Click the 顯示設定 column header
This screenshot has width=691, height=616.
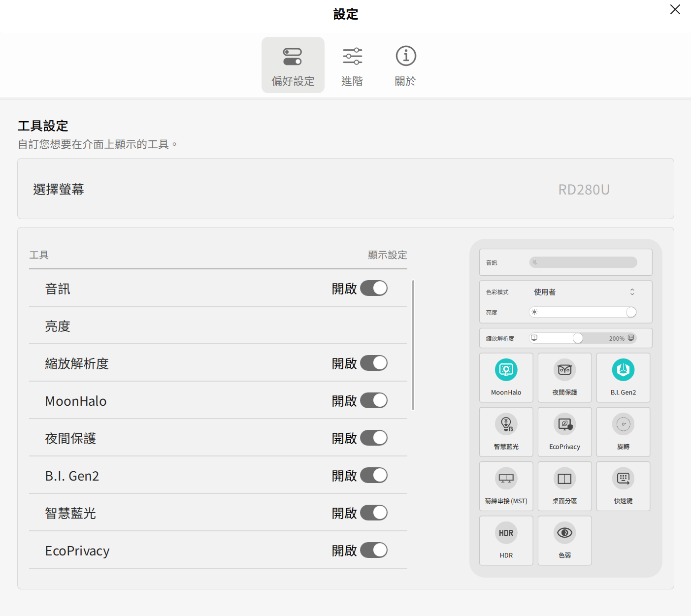pyautogui.click(x=388, y=255)
